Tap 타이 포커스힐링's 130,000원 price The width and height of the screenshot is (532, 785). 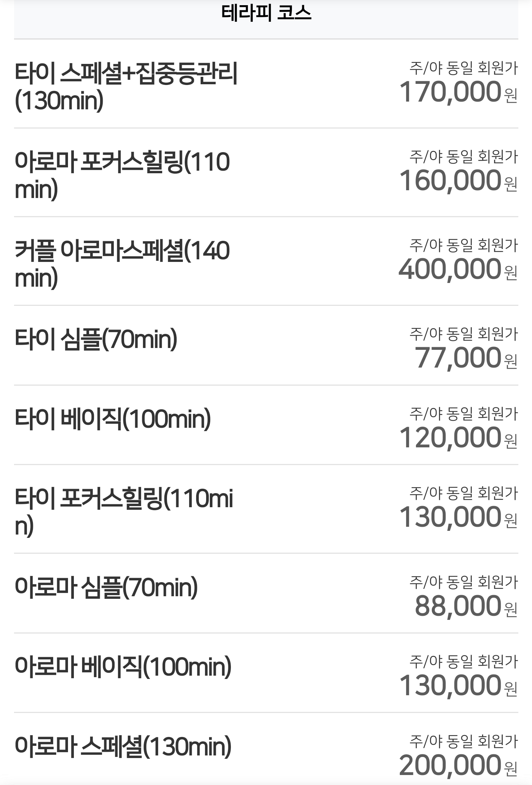pos(458,517)
